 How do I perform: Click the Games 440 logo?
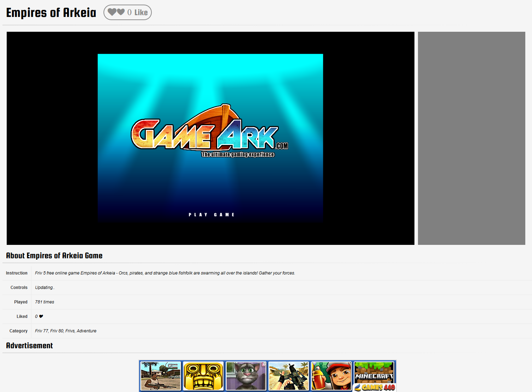374,387
